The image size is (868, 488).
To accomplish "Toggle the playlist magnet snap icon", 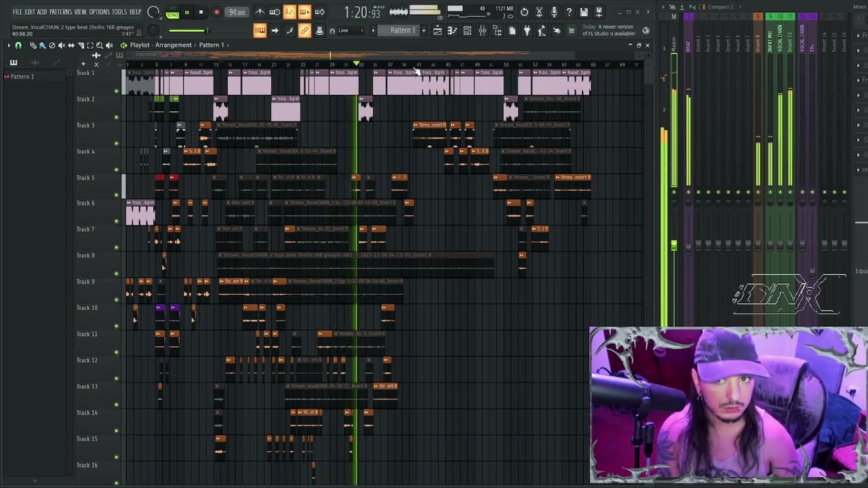I will coord(18,45).
